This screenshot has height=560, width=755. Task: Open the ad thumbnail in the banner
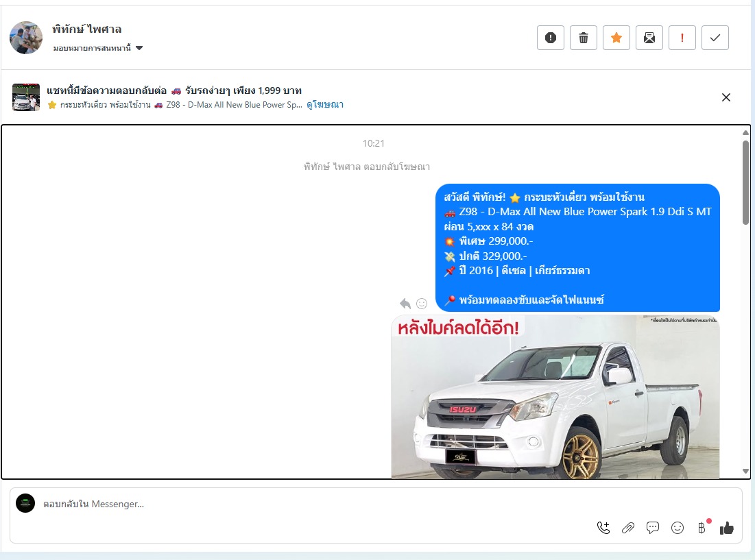26,97
